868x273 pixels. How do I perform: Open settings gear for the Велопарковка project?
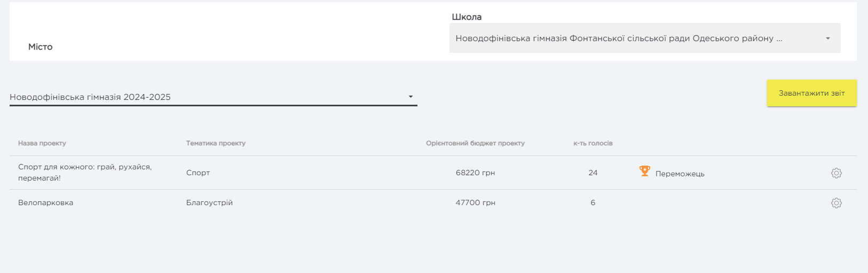836,203
